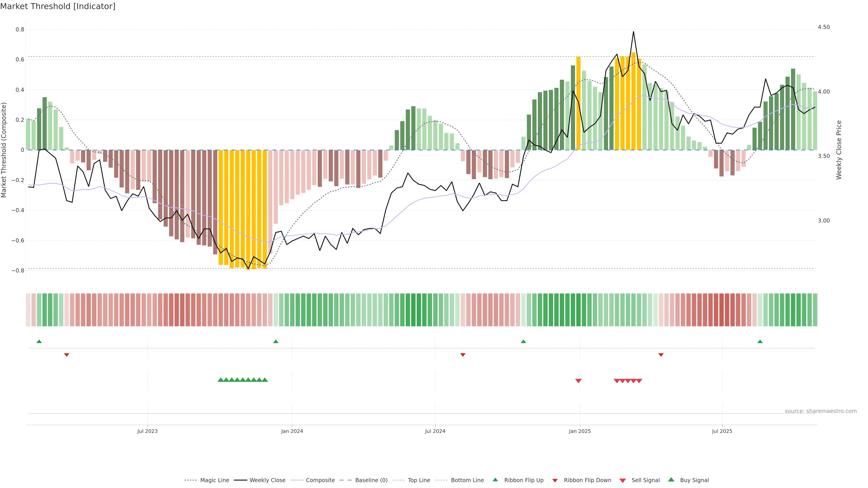Click the leftmost green Ribbon Flip Up marker
Screen dimensions: 868x488
(39, 342)
